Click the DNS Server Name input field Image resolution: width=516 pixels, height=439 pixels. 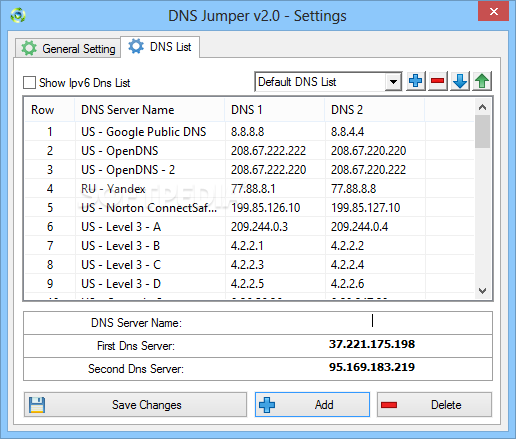[372, 323]
